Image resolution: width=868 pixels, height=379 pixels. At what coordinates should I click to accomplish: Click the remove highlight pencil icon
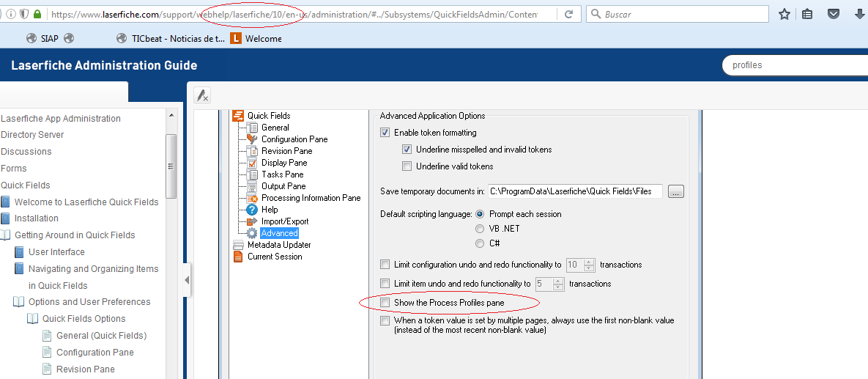click(202, 95)
